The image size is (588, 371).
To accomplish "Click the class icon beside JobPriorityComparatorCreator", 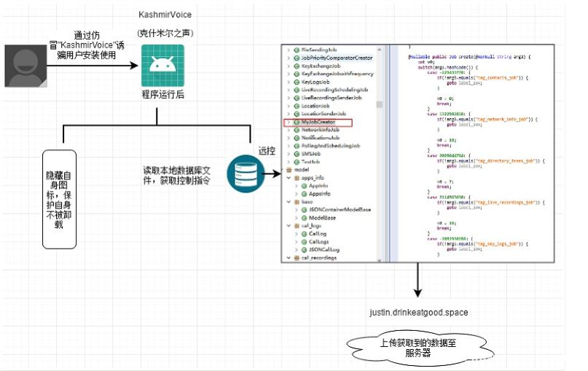I will (x=296, y=57).
